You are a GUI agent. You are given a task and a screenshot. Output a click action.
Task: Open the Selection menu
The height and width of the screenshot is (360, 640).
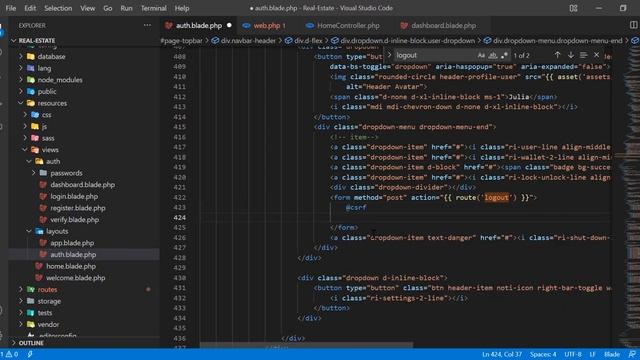pyautogui.click(x=58, y=8)
